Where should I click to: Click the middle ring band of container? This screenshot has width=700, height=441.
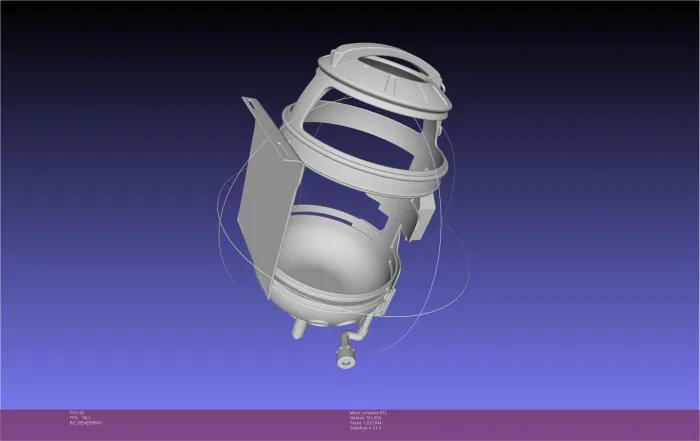[x=366, y=174]
